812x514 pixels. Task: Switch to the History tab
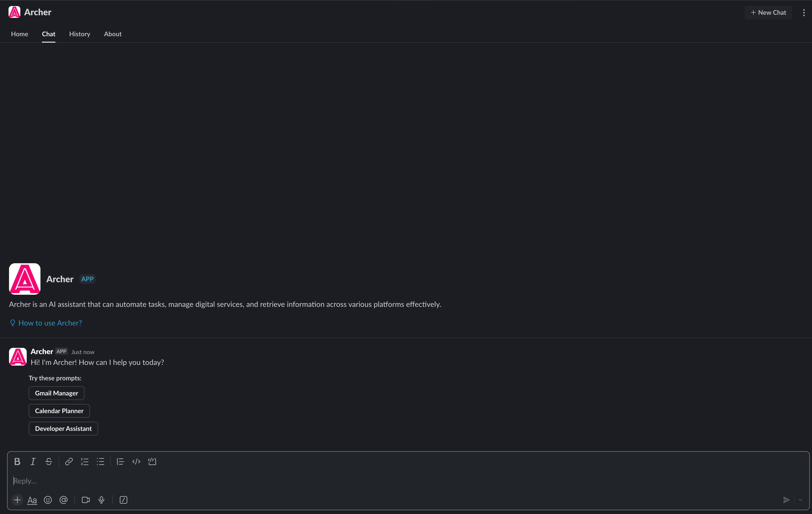[80, 34]
